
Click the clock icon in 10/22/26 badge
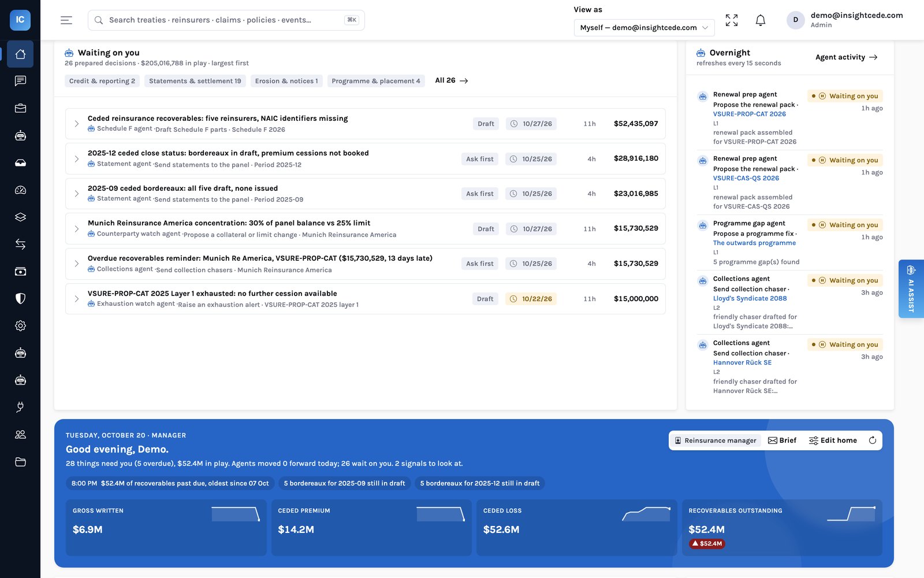click(513, 299)
